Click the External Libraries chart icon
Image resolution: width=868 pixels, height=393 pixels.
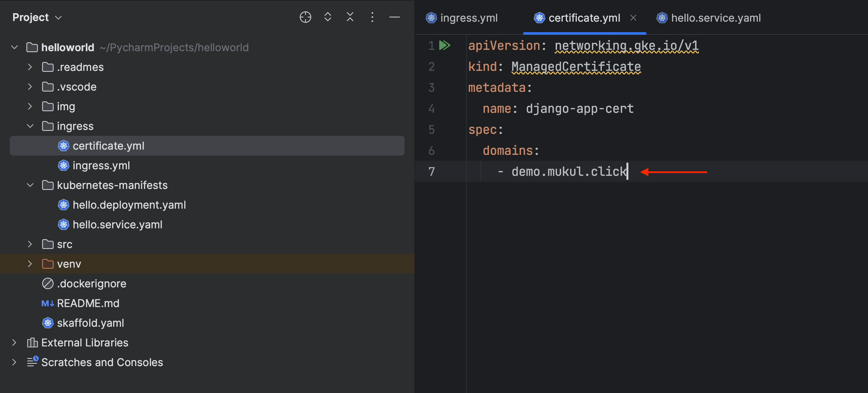[x=32, y=342]
